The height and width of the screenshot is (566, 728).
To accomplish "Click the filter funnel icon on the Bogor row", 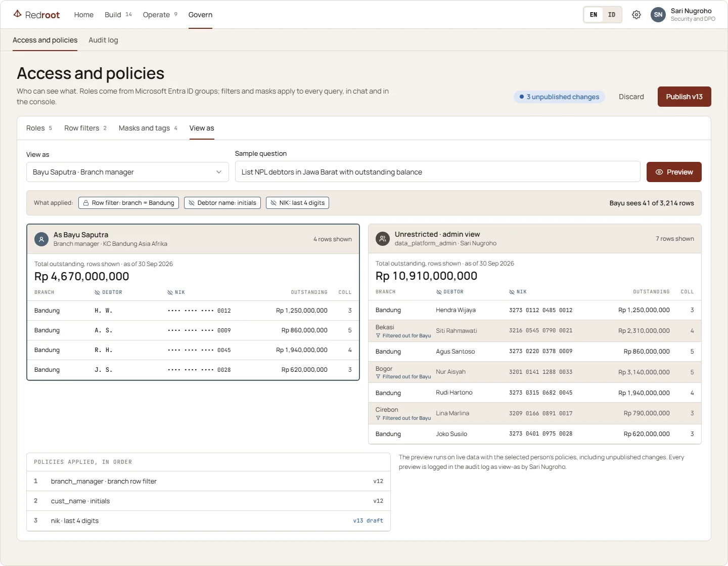I will point(378,377).
